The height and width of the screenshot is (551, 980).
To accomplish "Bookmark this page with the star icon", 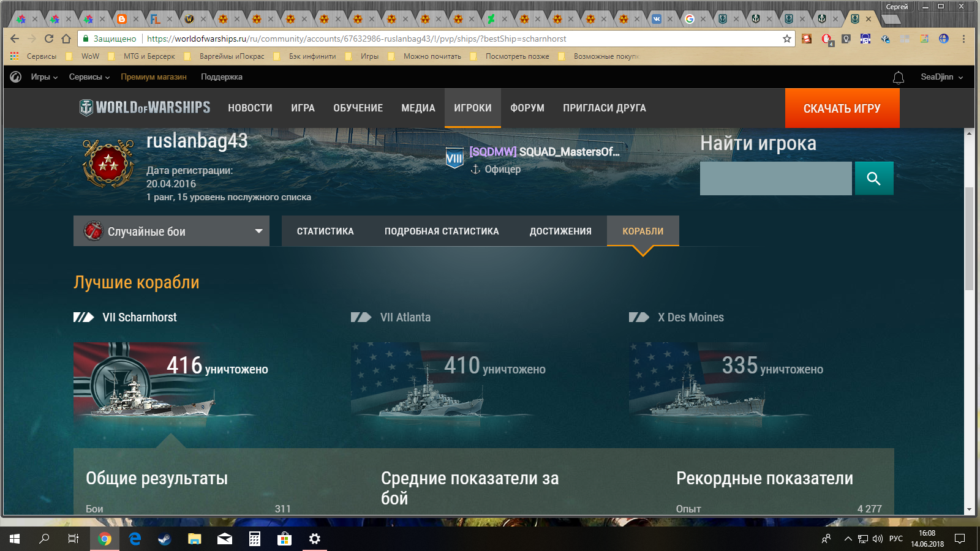I will pyautogui.click(x=787, y=39).
